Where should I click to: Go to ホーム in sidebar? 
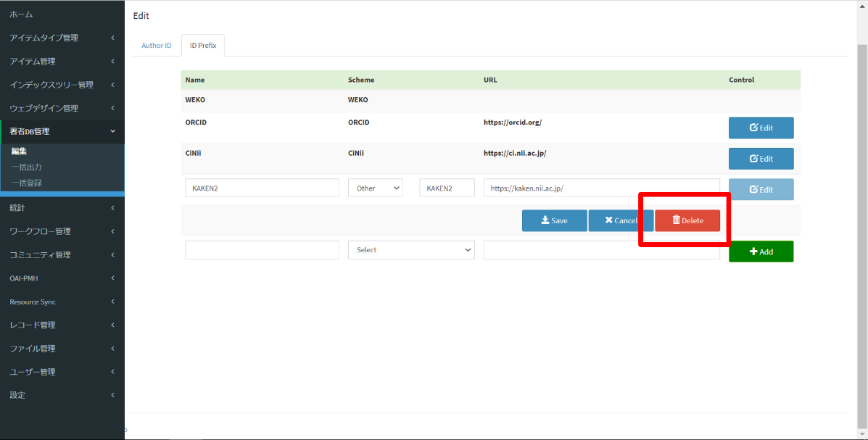coord(21,14)
